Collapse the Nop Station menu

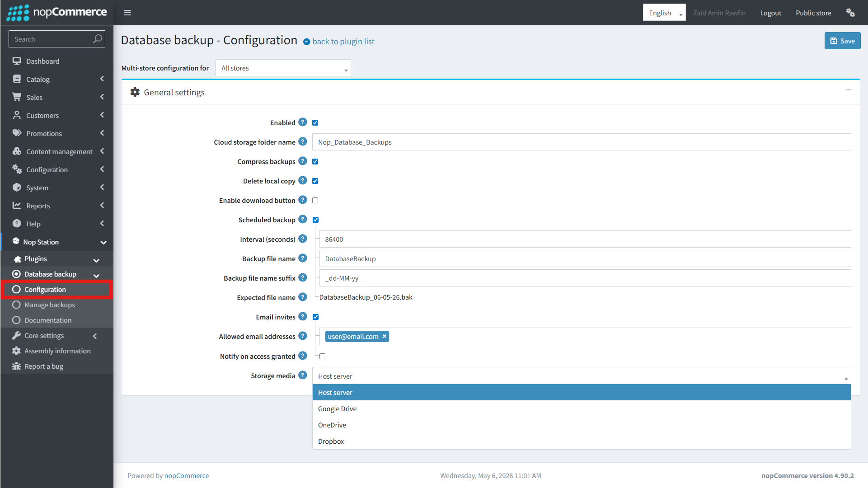coord(57,242)
